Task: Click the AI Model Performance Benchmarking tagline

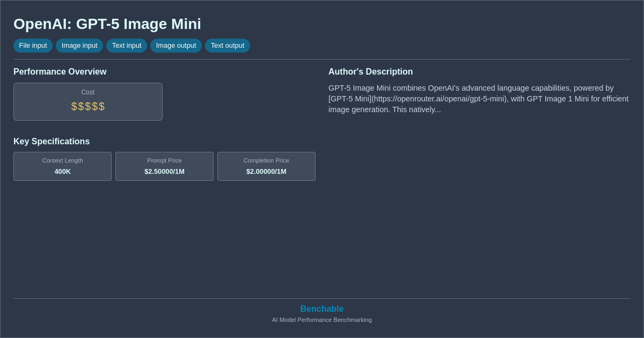Action: point(321,320)
